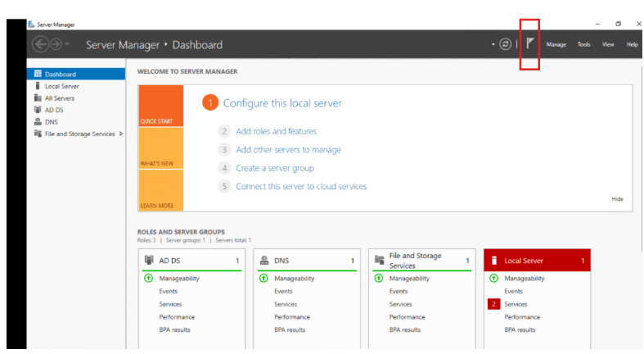Click AD DS tile role icon
The height and width of the screenshot is (354, 644).
click(149, 260)
